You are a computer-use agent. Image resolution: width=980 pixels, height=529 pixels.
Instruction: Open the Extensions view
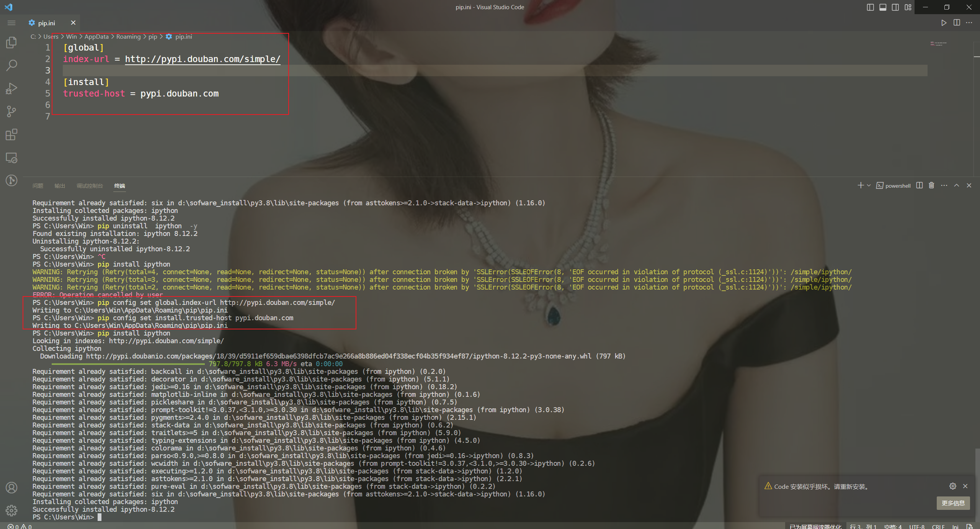11,135
